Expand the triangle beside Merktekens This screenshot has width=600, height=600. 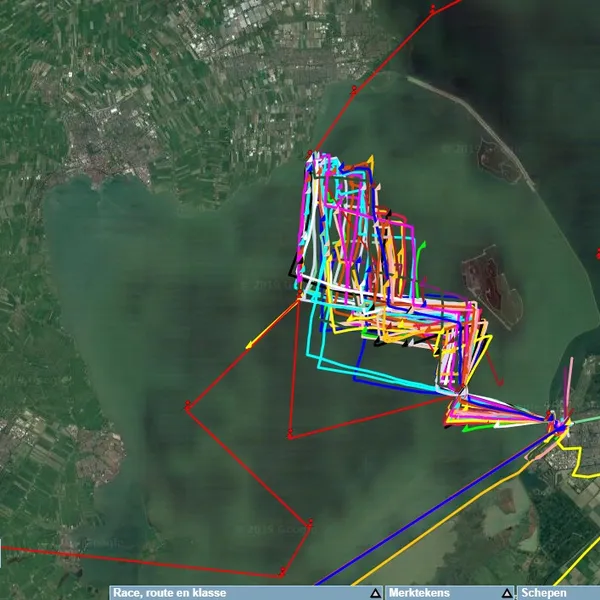(507, 593)
